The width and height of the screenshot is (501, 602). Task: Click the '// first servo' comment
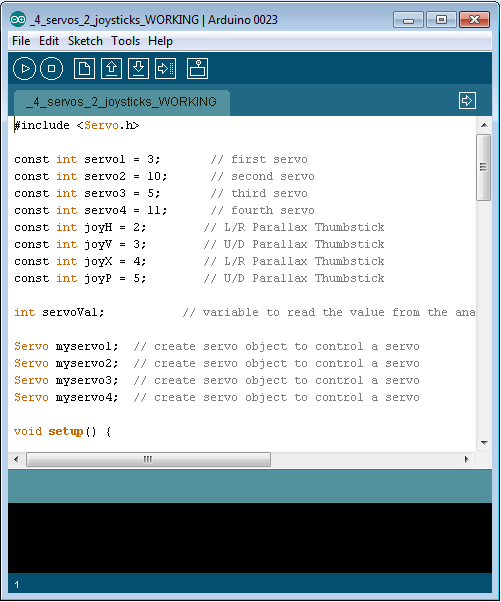pos(259,159)
